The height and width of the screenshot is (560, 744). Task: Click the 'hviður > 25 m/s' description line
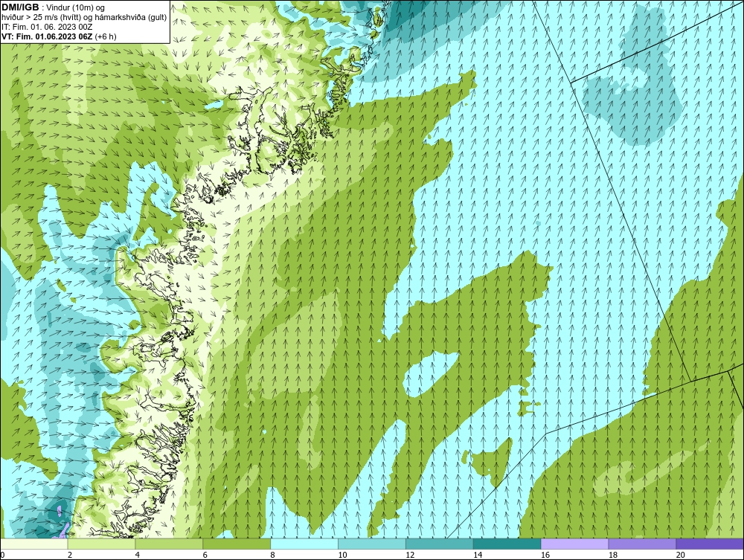pos(83,18)
